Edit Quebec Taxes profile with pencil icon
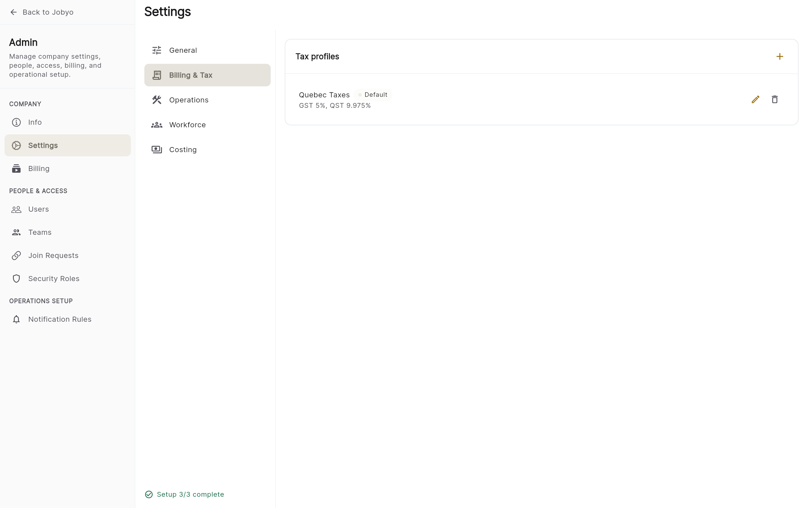 pyautogui.click(x=755, y=99)
